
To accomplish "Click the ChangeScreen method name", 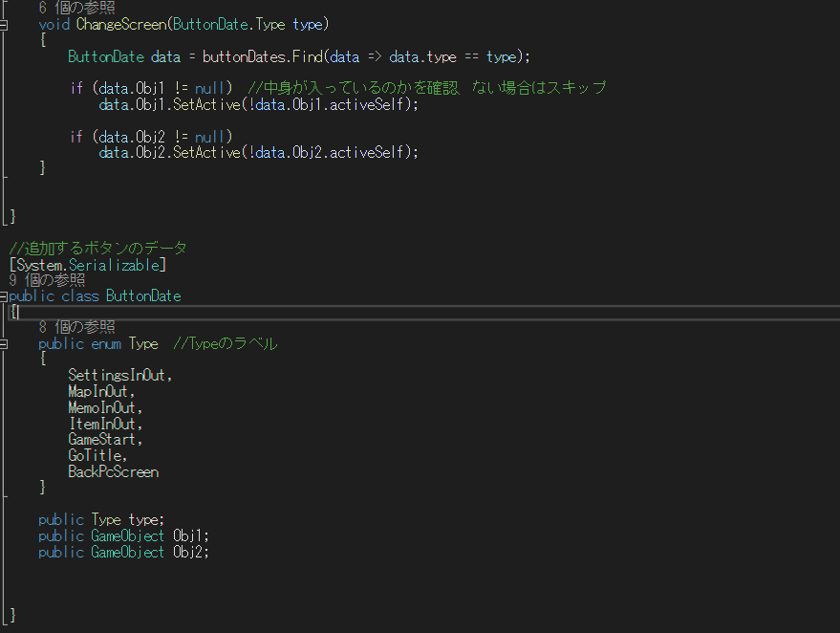I will click(120, 24).
